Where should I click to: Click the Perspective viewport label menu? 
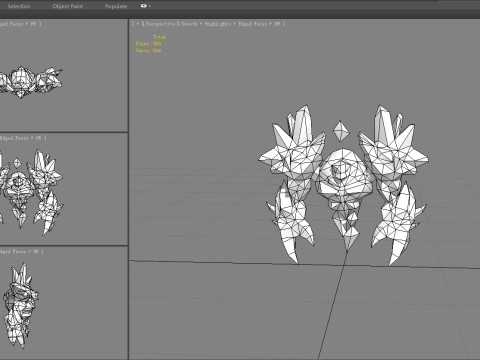click(x=160, y=24)
